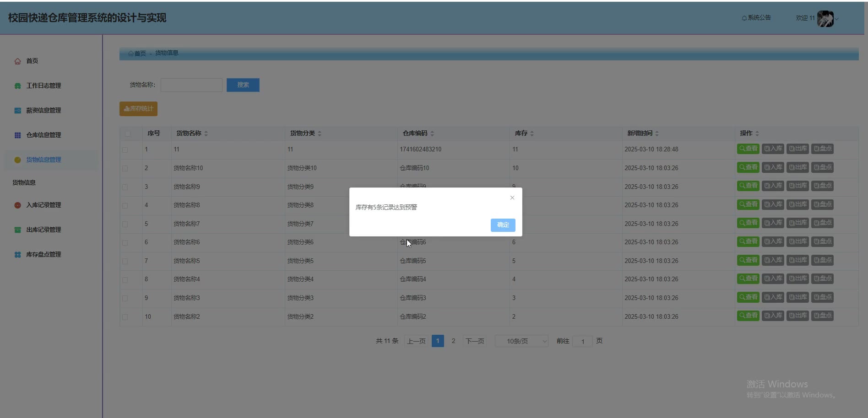Click the 上一页 pagination button
868x418 pixels.
point(416,341)
